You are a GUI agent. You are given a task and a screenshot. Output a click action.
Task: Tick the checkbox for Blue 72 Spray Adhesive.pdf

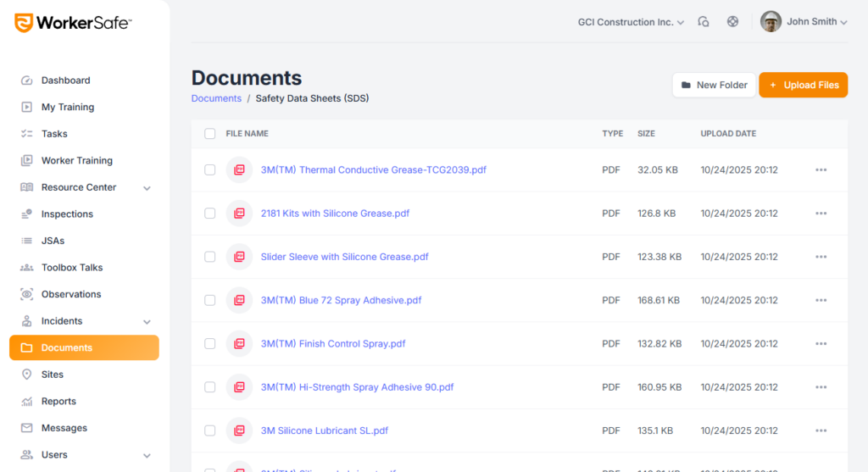[x=210, y=300]
